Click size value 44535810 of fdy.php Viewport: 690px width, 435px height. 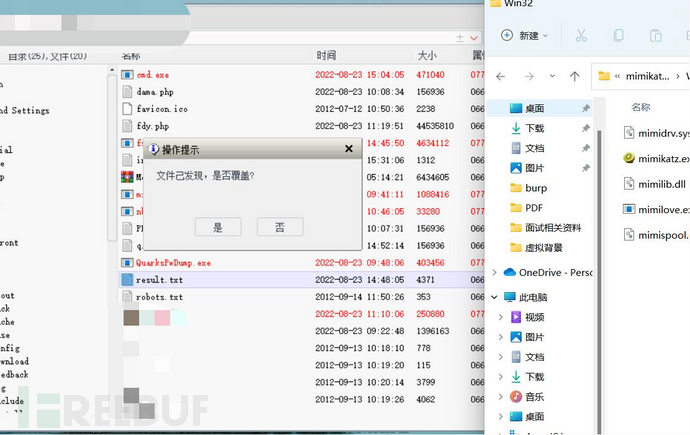(x=435, y=126)
